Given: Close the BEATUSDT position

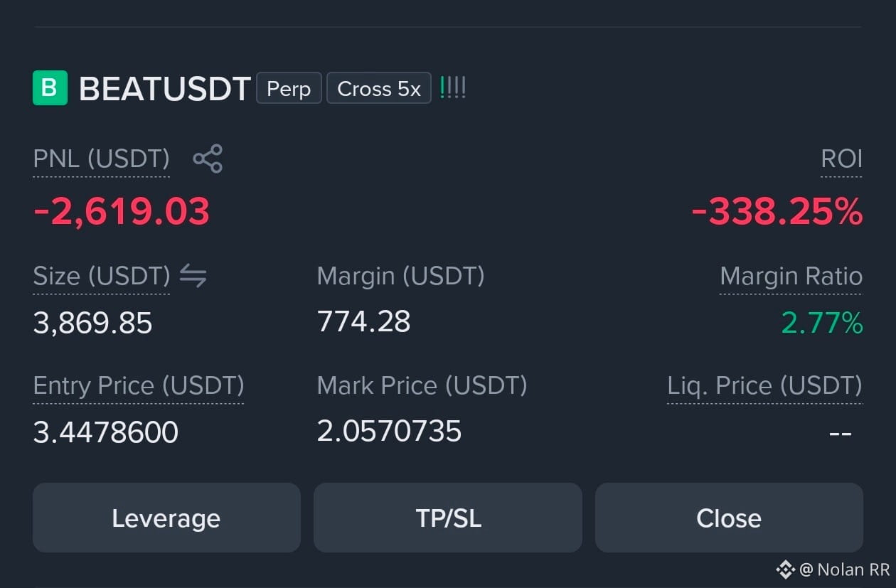Looking at the screenshot, I should 729,518.
